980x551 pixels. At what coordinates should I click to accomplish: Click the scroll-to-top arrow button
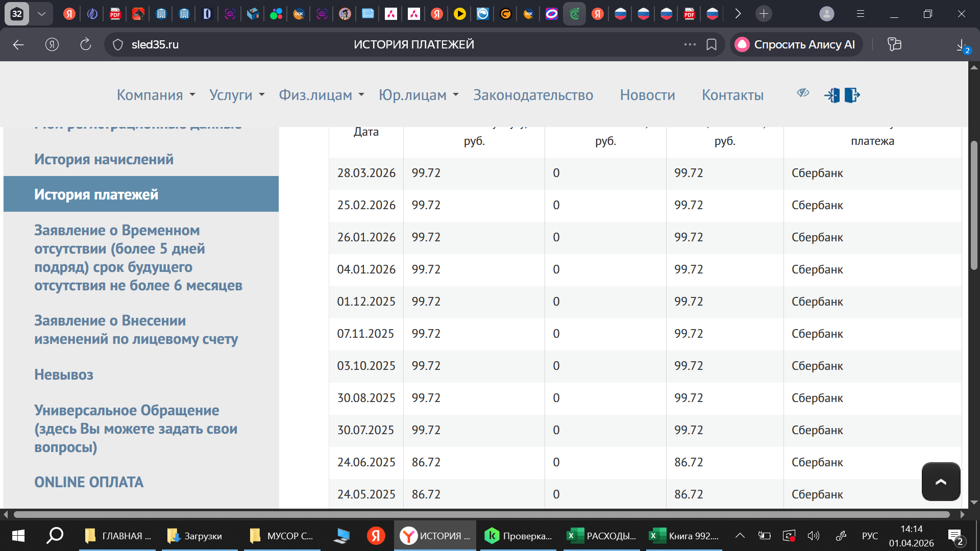[x=941, y=482]
